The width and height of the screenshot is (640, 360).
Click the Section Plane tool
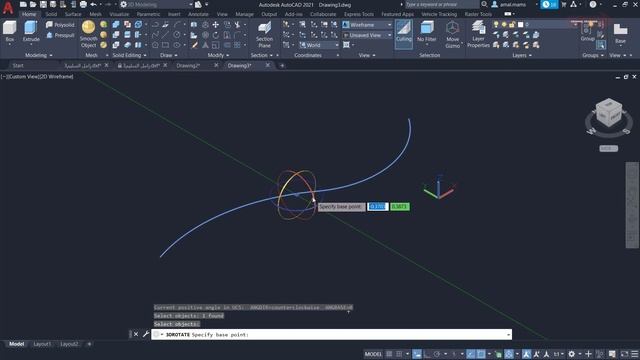click(264, 34)
